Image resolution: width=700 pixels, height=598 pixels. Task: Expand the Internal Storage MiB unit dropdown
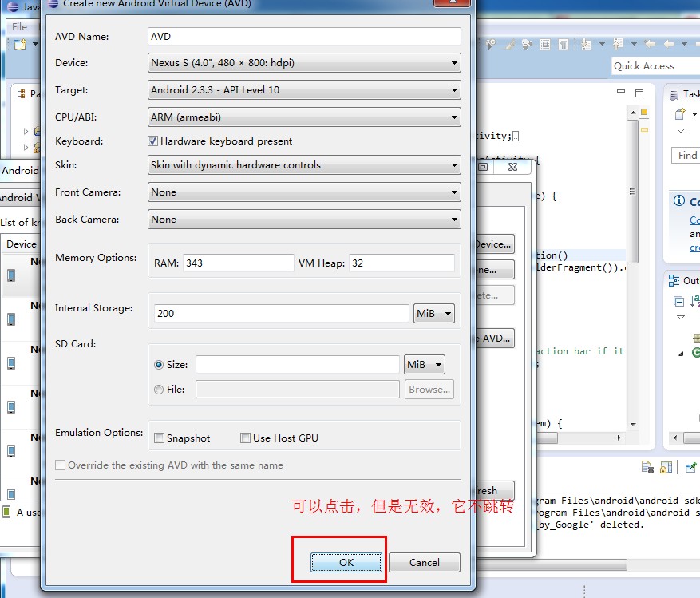tap(434, 314)
